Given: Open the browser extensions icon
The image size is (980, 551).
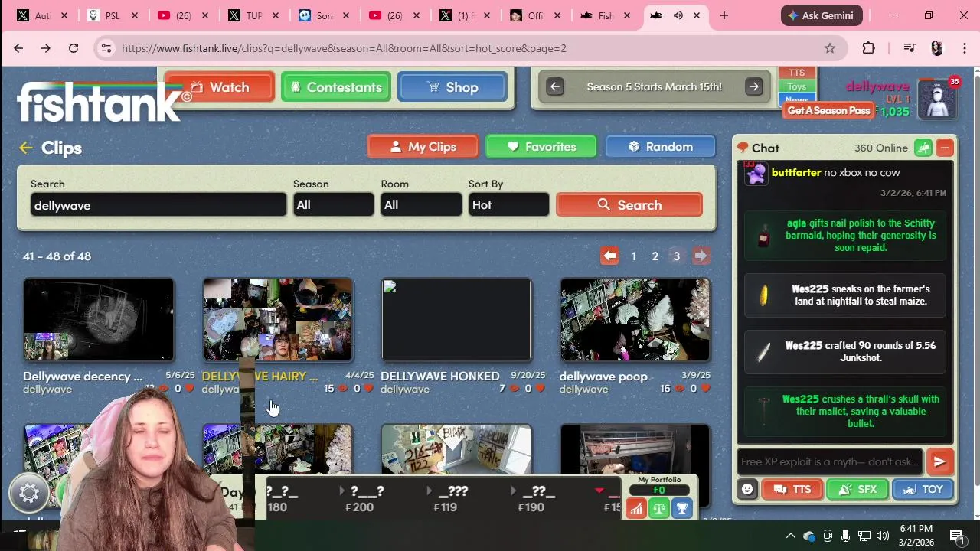Looking at the screenshot, I should click(x=868, y=48).
